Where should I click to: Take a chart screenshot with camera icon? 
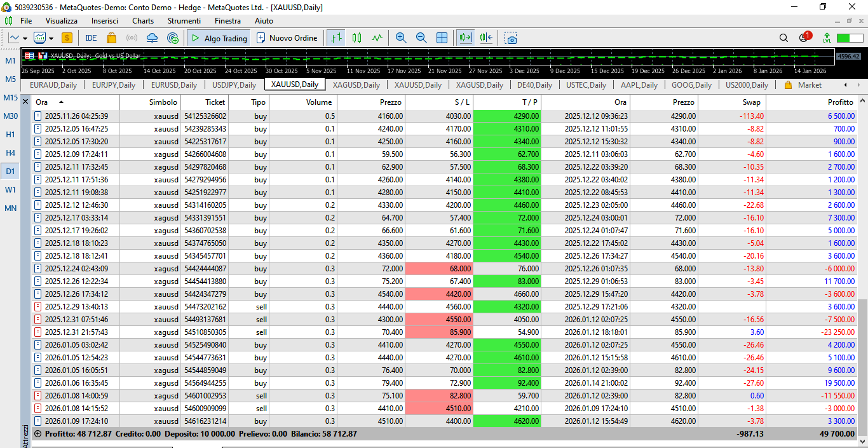click(x=511, y=38)
